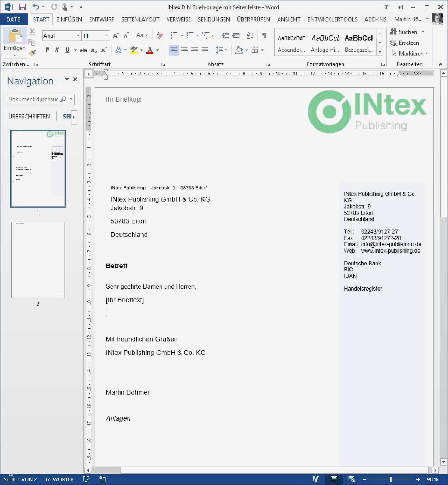Toggle italic formatting K button
Viewport: 448px width, 485px height.
pos(57,50)
